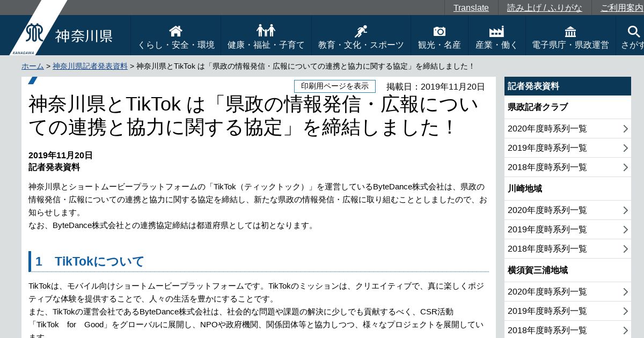Open the 観光・名産 menu label
This screenshot has height=338, width=644.
440,45
